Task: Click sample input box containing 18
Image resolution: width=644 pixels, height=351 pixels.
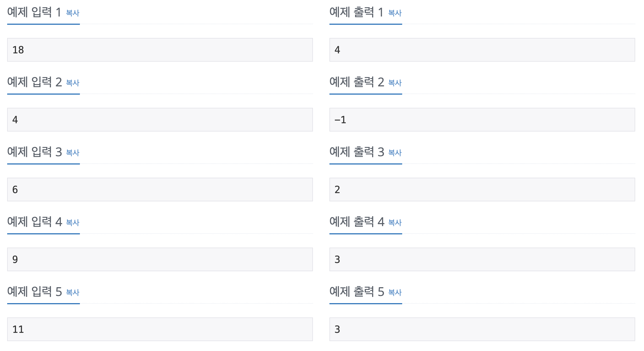Action: pyautogui.click(x=160, y=50)
